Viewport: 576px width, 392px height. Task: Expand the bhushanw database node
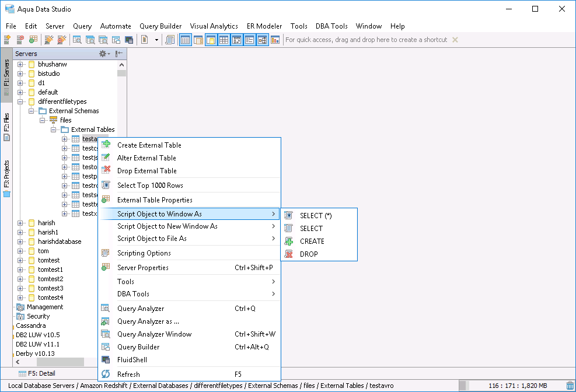point(20,64)
